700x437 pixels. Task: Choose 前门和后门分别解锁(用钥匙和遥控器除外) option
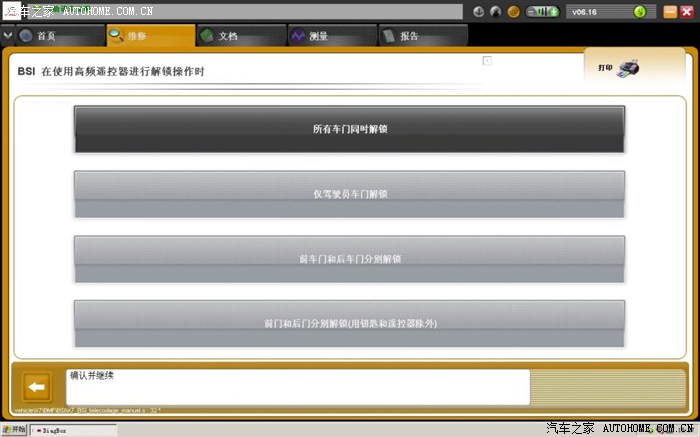[349, 323]
